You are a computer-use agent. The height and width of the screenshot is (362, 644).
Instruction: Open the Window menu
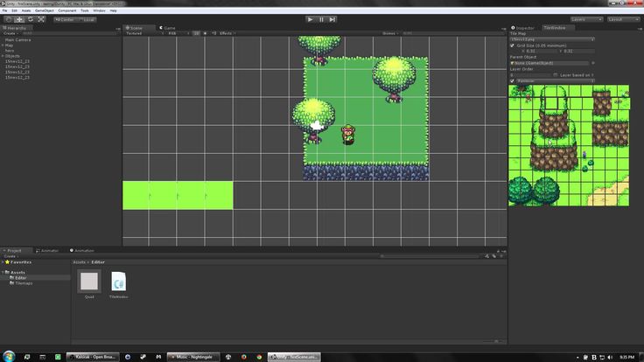click(99, 10)
